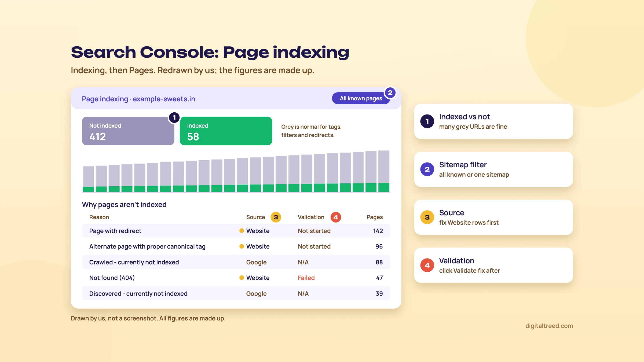Screen dimensions: 644x362
Task: Click the last bar in the indexing chart
Action: 384,171
